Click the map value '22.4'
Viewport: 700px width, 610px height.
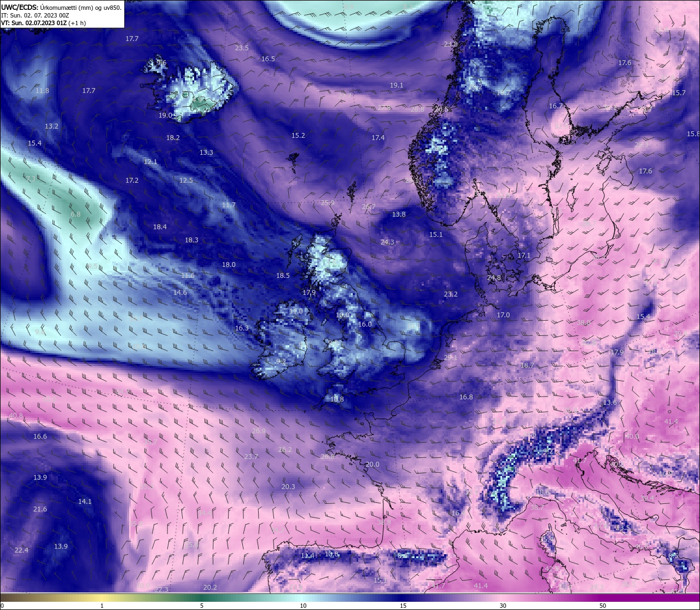click(x=21, y=550)
